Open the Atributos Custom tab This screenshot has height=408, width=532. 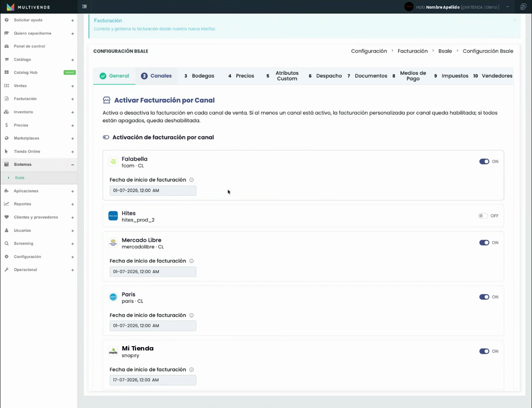(x=282, y=75)
